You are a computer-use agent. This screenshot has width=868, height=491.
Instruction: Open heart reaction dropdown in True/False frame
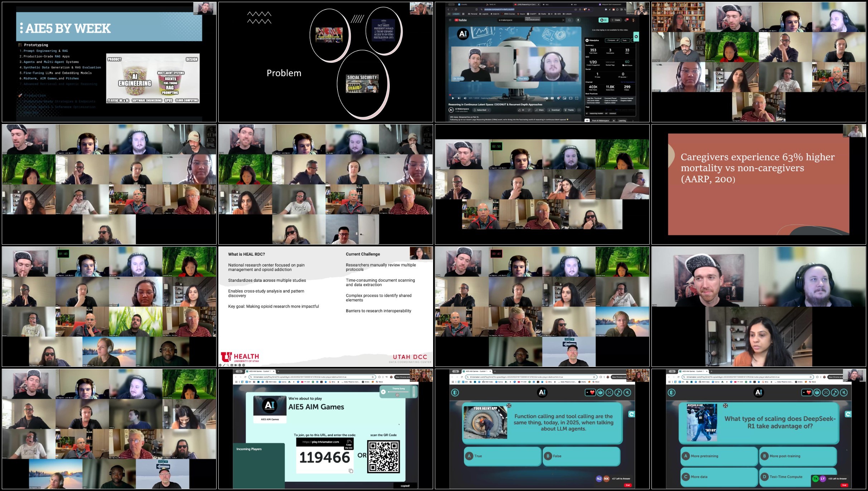(x=590, y=392)
